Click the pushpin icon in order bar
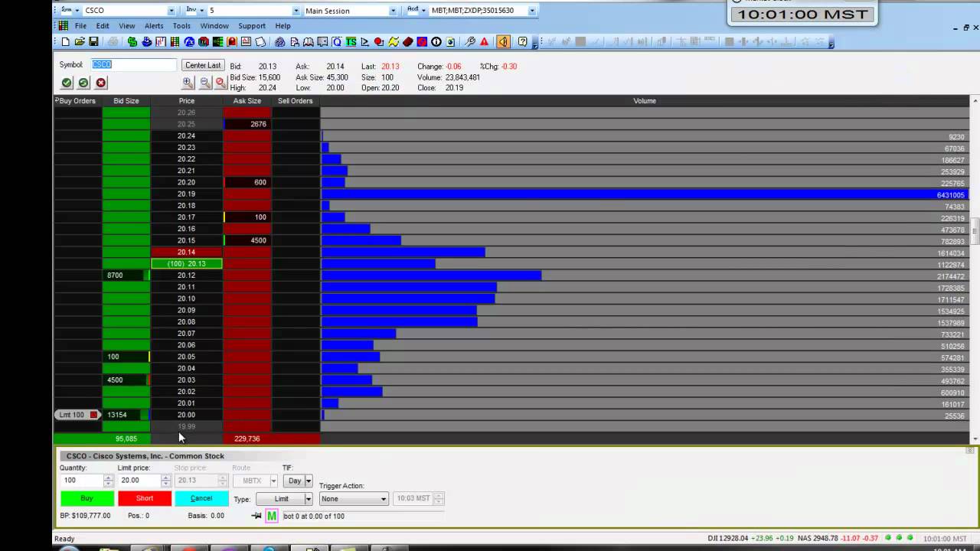Image resolution: width=980 pixels, height=551 pixels. click(256, 516)
